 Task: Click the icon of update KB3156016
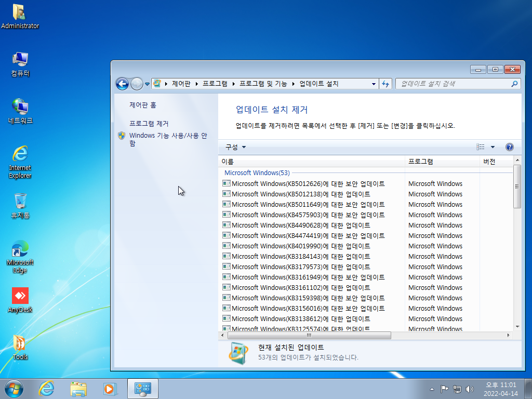click(227, 308)
